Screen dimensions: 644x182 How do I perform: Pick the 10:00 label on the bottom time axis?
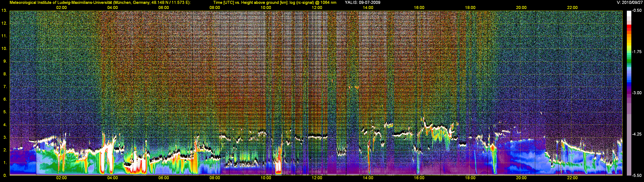tap(266, 178)
